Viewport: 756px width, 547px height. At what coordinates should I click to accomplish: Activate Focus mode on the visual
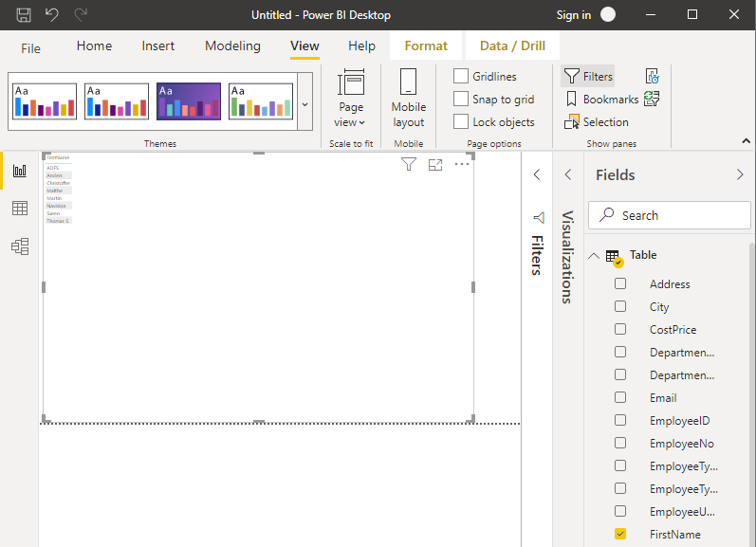435,165
